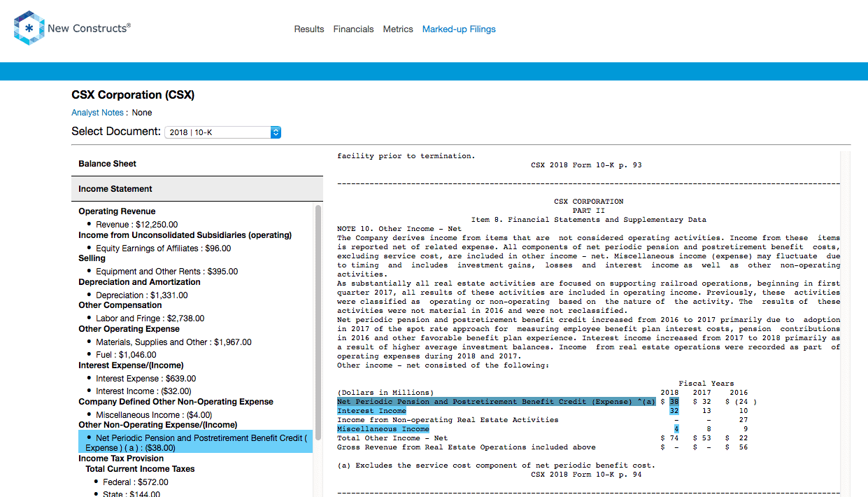Click CSX 2018 Form 10-K p. 93 text
Viewport: 868px width, 497px height.
click(586, 165)
